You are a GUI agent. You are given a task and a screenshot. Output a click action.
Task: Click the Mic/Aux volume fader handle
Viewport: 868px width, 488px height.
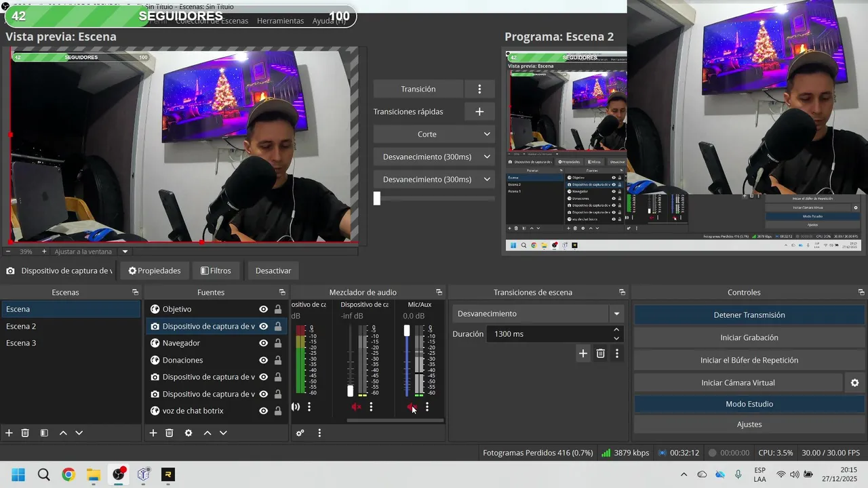[407, 330]
